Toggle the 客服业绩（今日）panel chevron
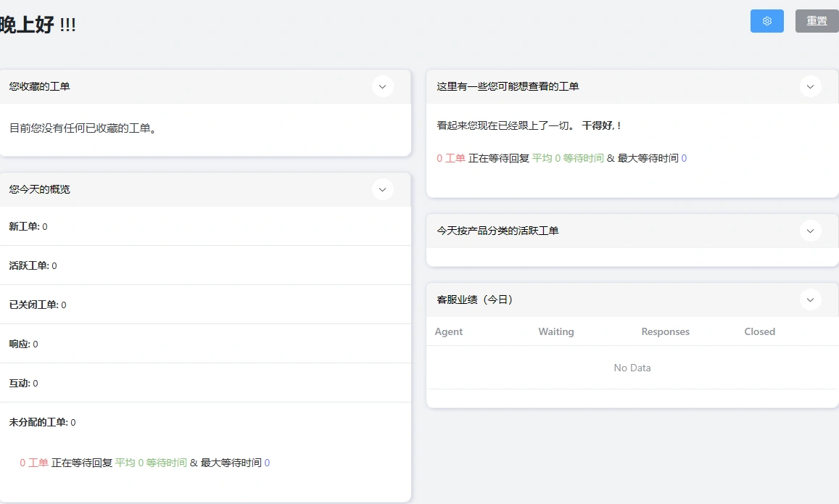This screenshot has height=504, width=839. (810, 299)
